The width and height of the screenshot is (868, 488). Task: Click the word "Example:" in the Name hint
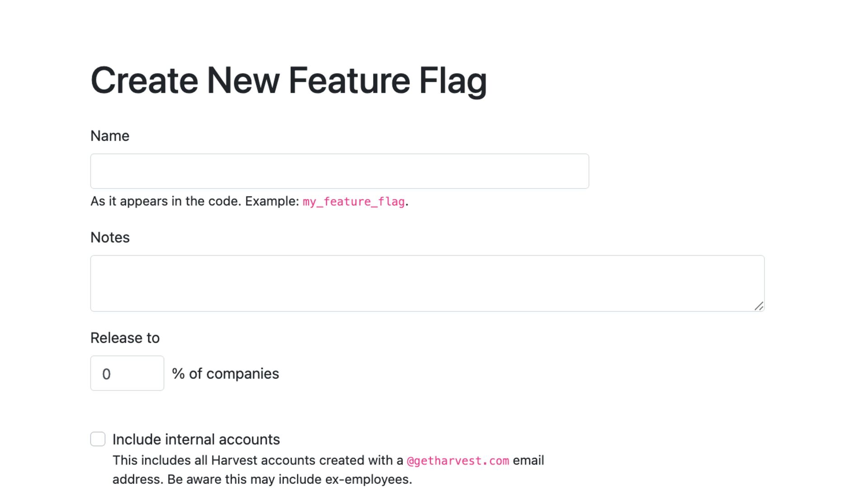click(x=272, y=202)
